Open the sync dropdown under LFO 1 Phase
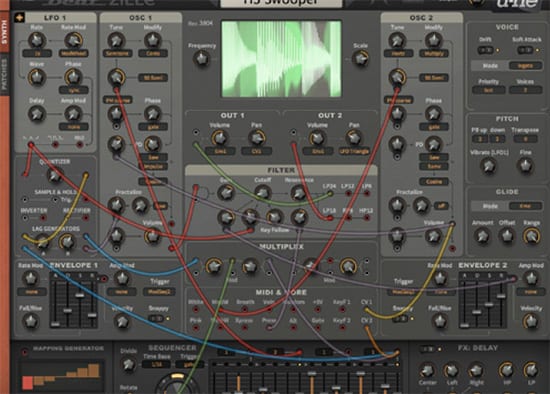The height and width of the screenshot is (394, 550). [x=73, y=90]
